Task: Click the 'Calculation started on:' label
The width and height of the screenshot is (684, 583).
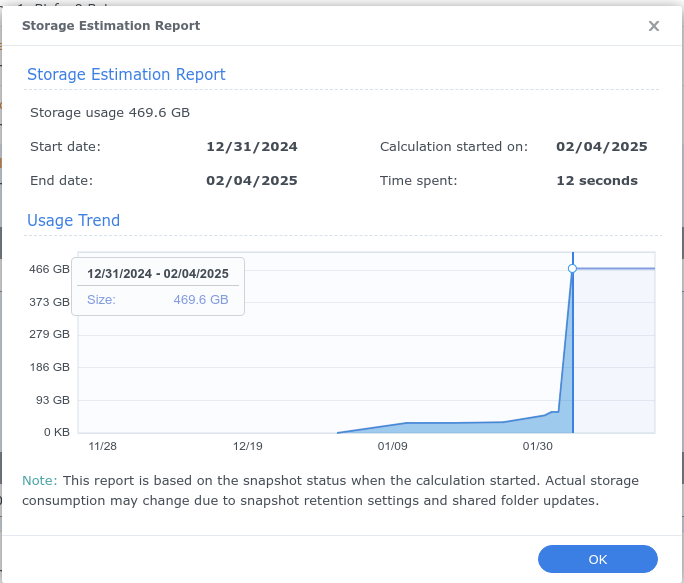Action: pyautogui.click(x=454, y=147)
